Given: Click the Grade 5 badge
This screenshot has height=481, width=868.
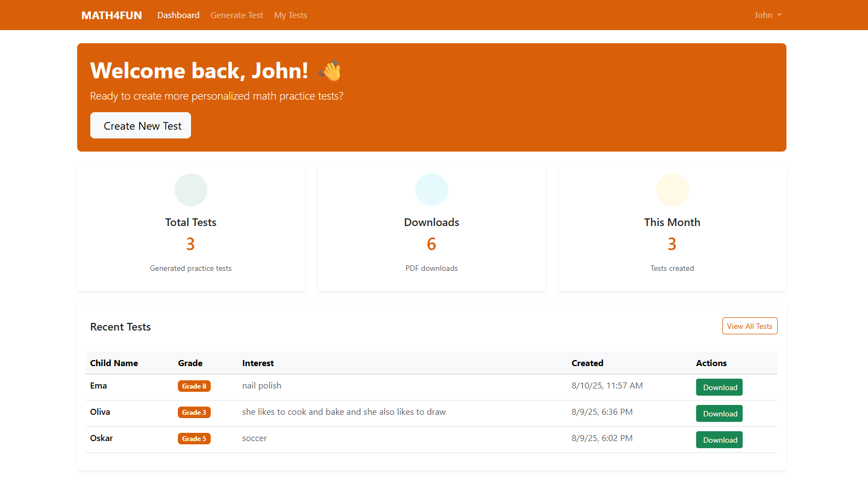Looking at the screenshot, I should 194,439.
